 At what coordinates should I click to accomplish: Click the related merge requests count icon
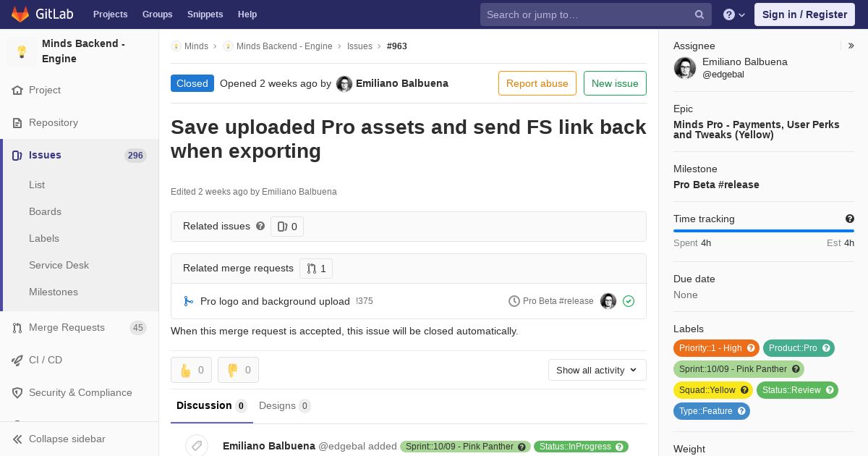[311, 269]
